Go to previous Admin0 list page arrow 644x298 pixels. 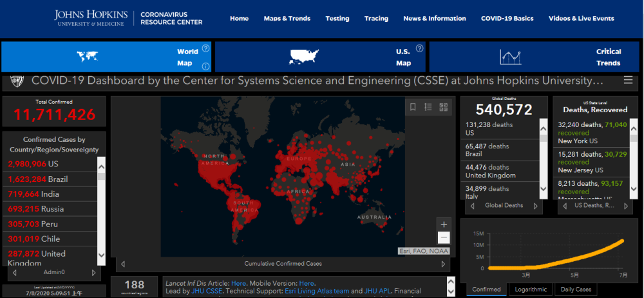click(x=14, y=272)
